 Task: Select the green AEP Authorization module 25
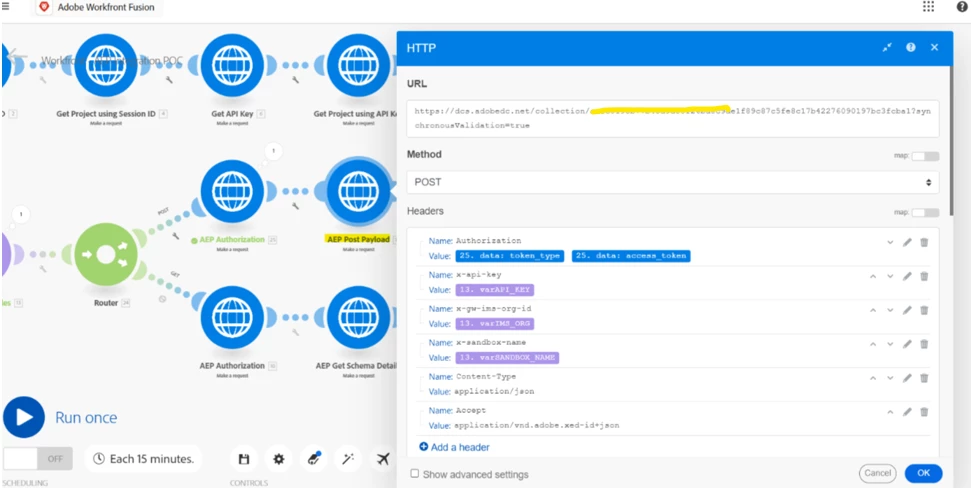[x=233, y=191]
